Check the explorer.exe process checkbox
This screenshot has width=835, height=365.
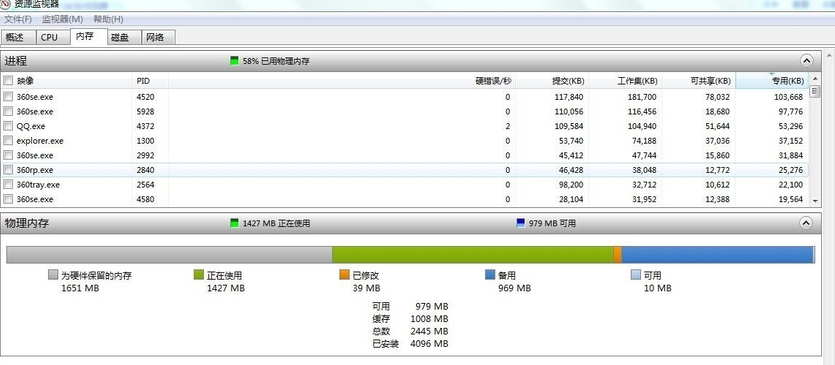pos(8,141)
